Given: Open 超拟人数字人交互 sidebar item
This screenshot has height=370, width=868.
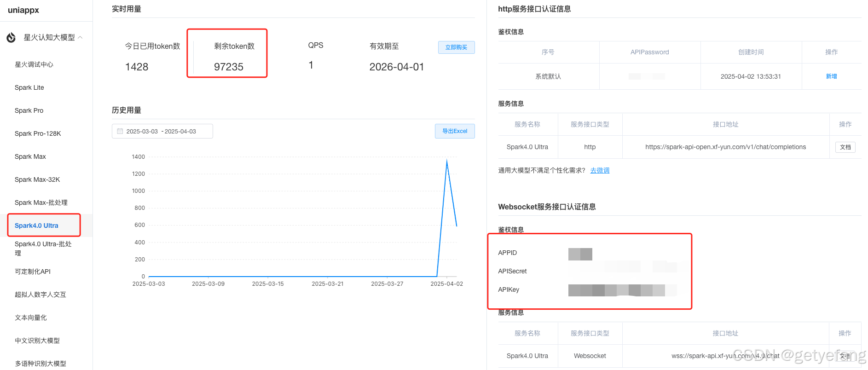Looking at the screenshot, I should point(41,295).
